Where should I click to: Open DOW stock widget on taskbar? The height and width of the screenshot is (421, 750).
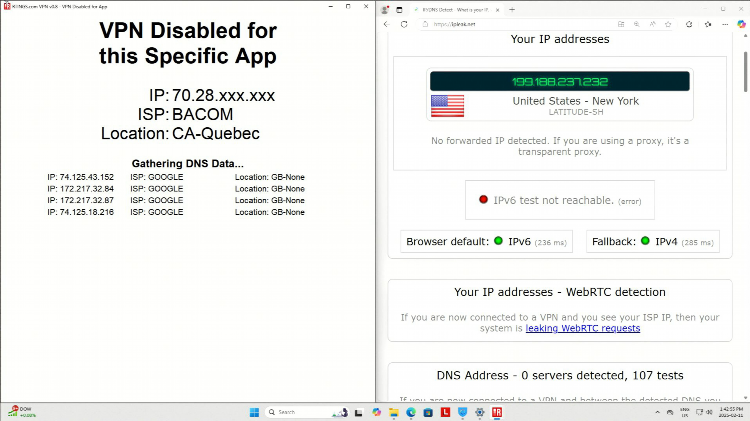pos(22,412)
